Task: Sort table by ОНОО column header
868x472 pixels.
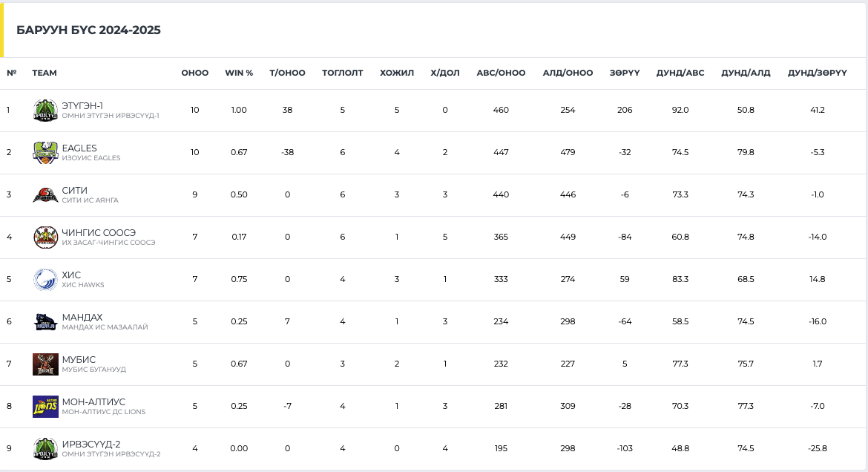Action: (195, 73)
